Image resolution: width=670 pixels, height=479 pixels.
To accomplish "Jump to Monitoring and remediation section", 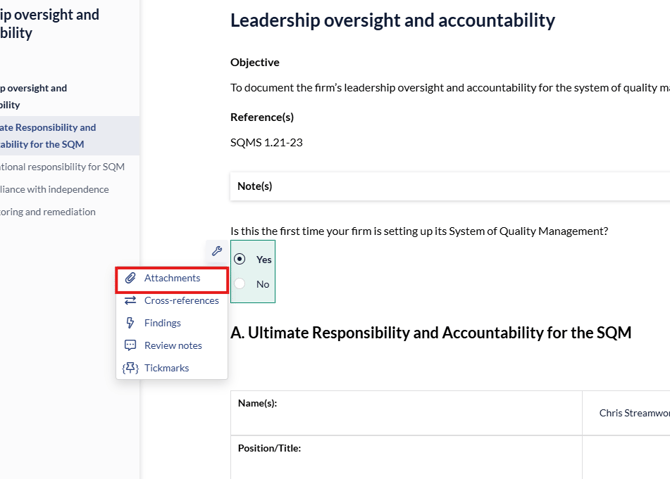I will [x=48, y=212].
